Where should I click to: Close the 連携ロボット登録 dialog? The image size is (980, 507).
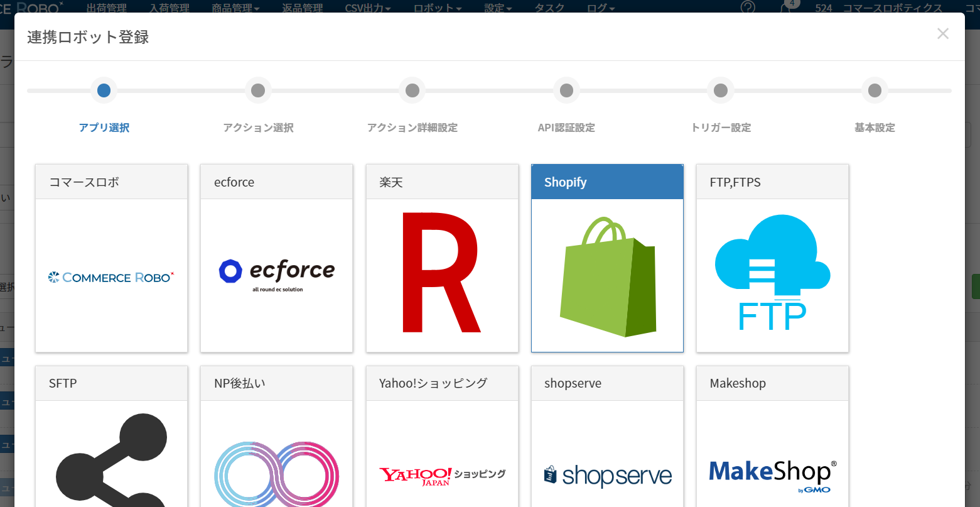[943, 34]
